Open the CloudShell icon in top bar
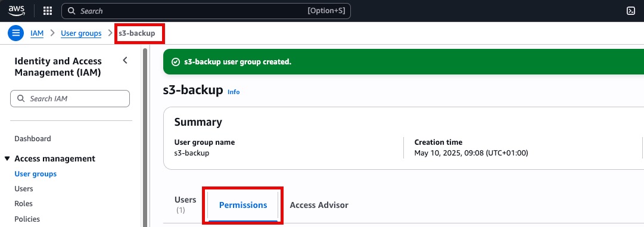Viewport: 644px width, 227px height. 631,11
